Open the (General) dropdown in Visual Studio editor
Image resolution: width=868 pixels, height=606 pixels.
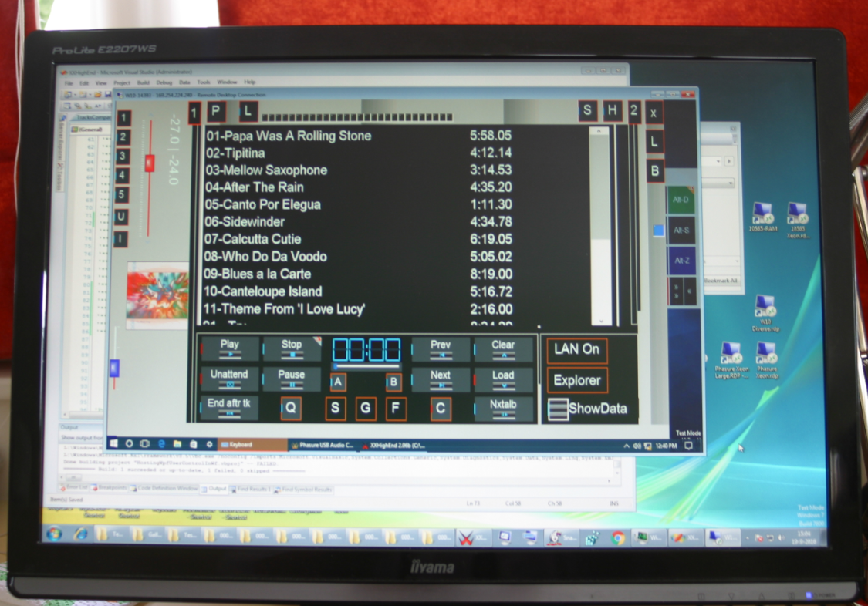point(91,130)
